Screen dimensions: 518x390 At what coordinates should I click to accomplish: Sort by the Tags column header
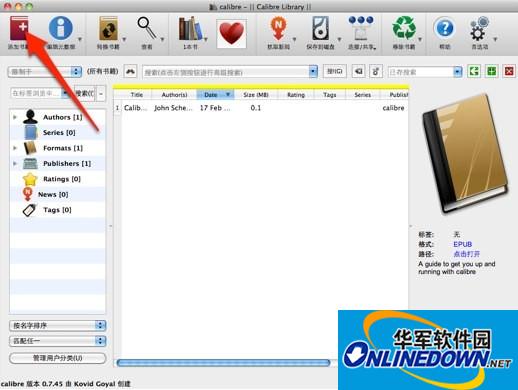(x=330, y=95)
